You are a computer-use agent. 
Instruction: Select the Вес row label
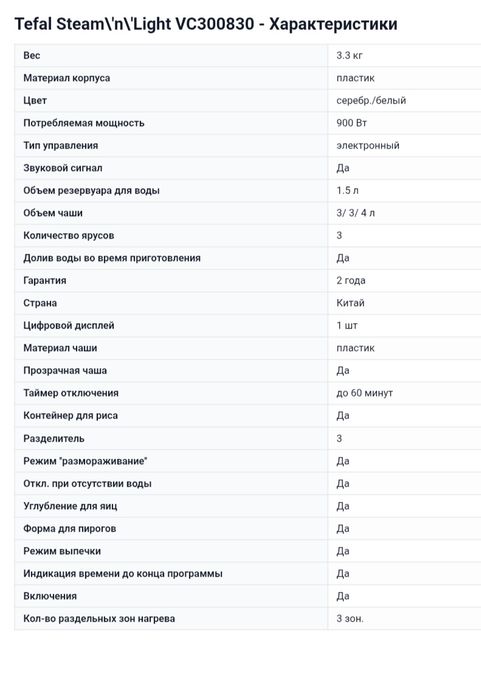(x=32, y=55)
